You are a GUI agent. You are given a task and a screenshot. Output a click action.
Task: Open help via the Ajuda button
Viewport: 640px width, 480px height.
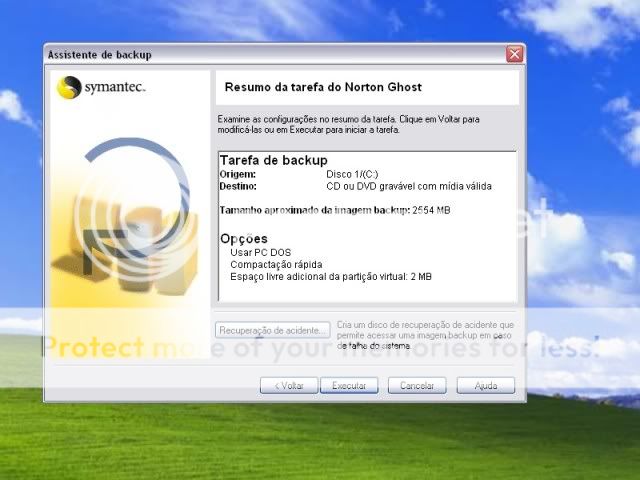(x=486, y=385)
